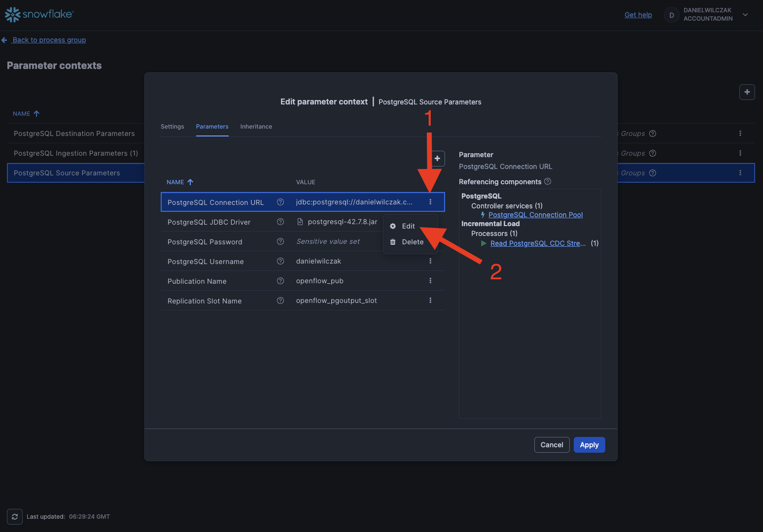Switch to the Settings tab

[172, 127]
